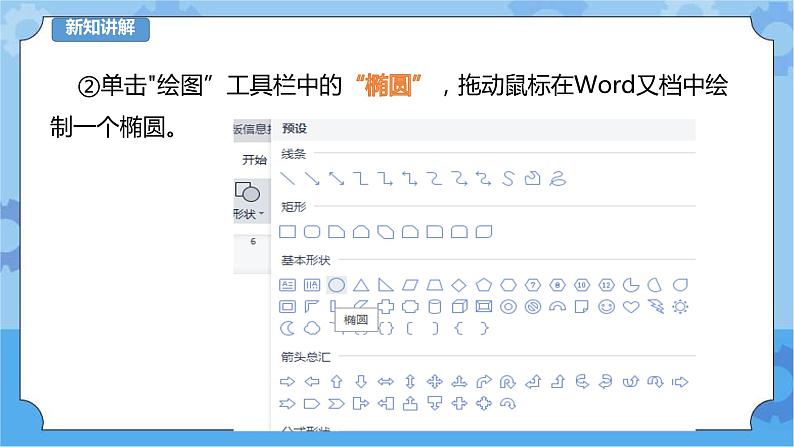Pick the plain rectangle shape
Viewport: 794px width, 447px height.
pos(288,232)
